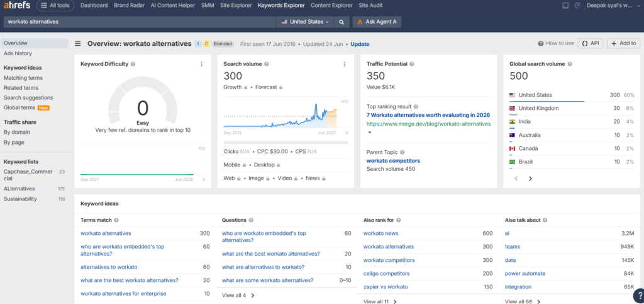Open Search volume card three-dot menu
Screen dimensions: 644x304
click(344, 64)
